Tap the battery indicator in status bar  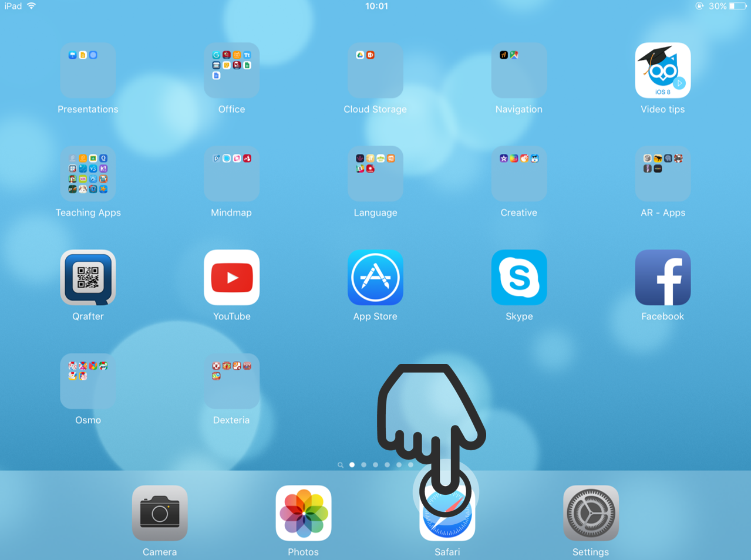[737, 6]
